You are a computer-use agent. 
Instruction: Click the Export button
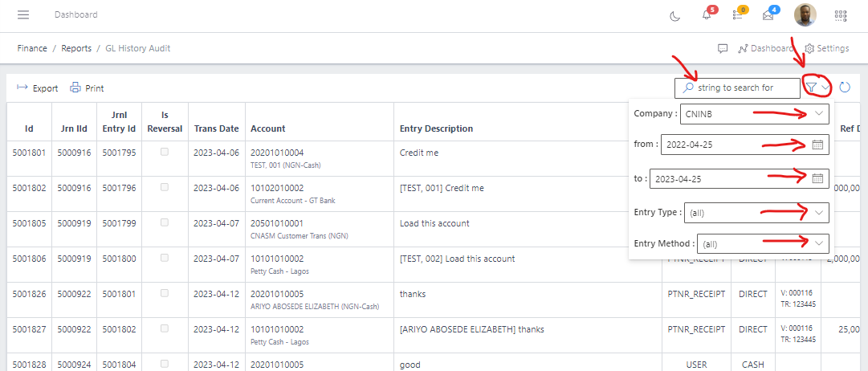click(x=38, y=88)
